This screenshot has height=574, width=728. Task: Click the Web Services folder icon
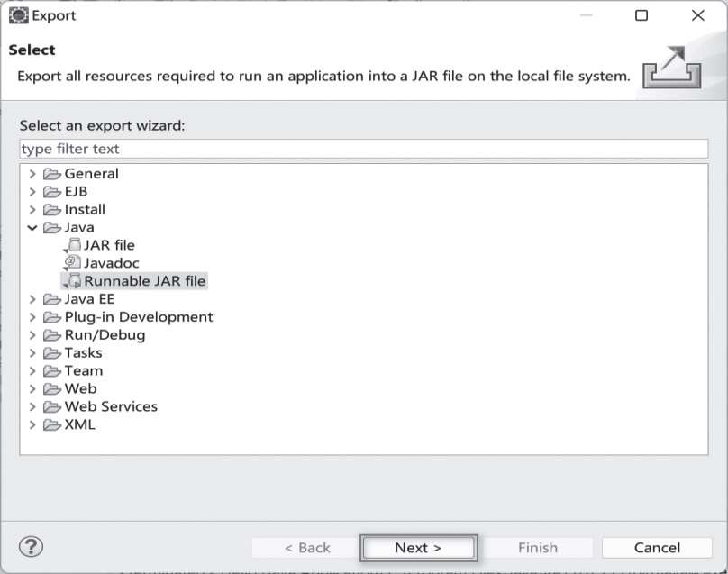click(52, 406)
